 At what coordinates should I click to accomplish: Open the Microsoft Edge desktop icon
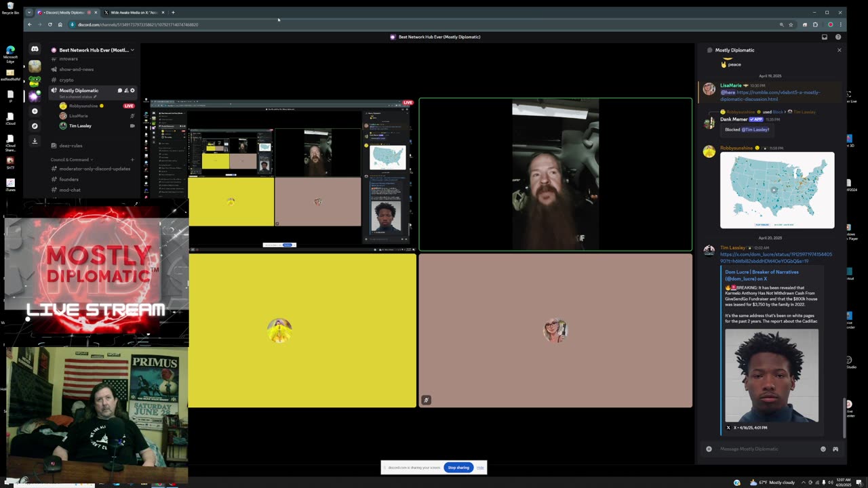10,54
